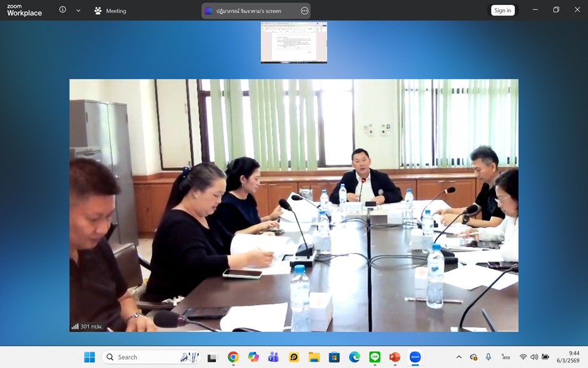
Task: Click the Zoom icon in the taskbar
Action: click(415, 357)
